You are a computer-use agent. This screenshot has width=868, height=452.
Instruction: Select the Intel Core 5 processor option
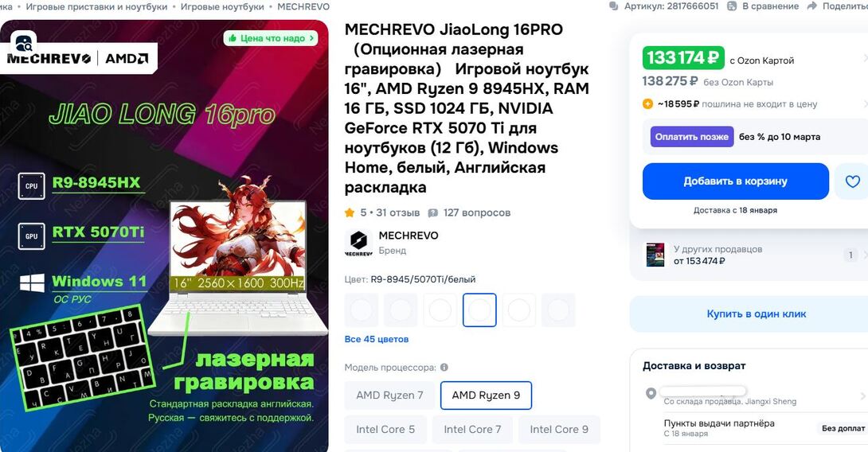[385, 429]
